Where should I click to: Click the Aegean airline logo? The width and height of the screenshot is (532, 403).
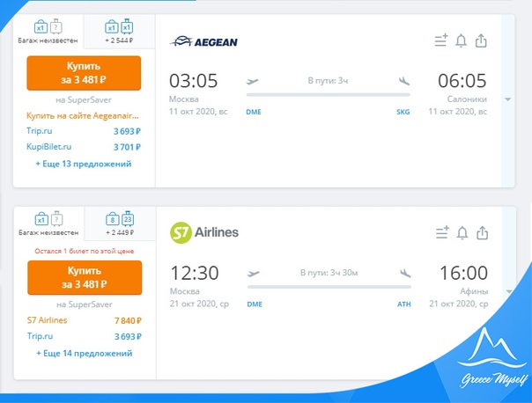click(x=203, y=41)
